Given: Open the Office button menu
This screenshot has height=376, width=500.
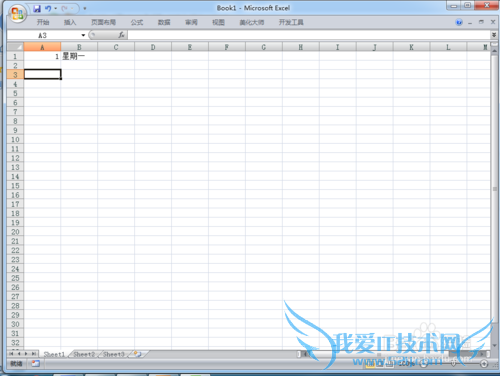Looking at the screenshot, I should [17, 14].
